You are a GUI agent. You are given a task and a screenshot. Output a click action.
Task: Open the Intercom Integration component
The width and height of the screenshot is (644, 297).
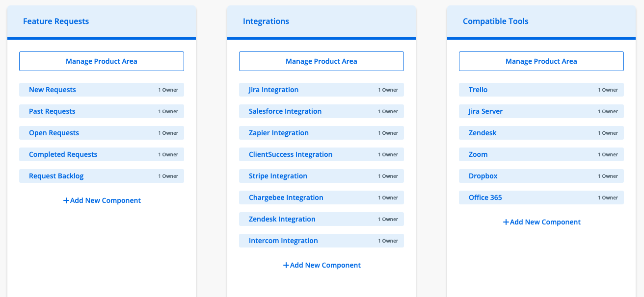tap(283, 241)
